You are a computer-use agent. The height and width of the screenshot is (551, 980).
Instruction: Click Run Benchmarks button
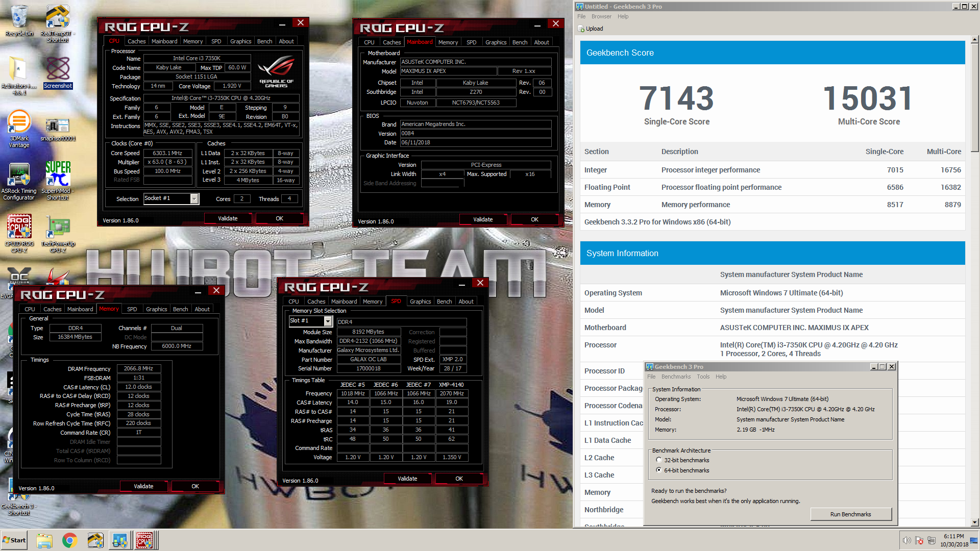coord(850,514)
